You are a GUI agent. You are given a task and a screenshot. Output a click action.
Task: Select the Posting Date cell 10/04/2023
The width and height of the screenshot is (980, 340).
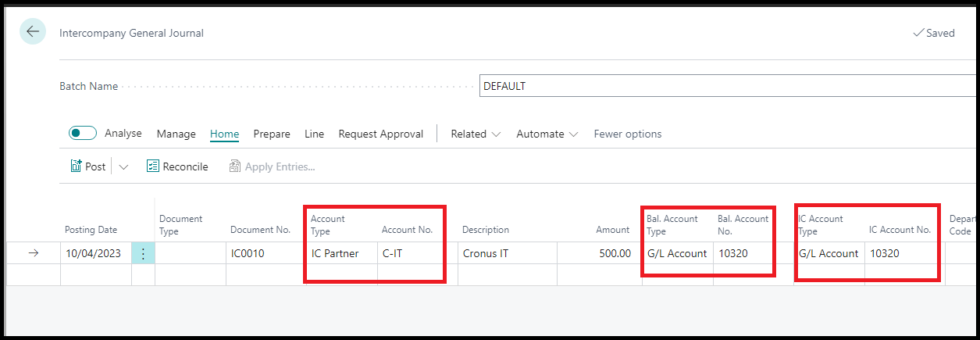[94, 253]
